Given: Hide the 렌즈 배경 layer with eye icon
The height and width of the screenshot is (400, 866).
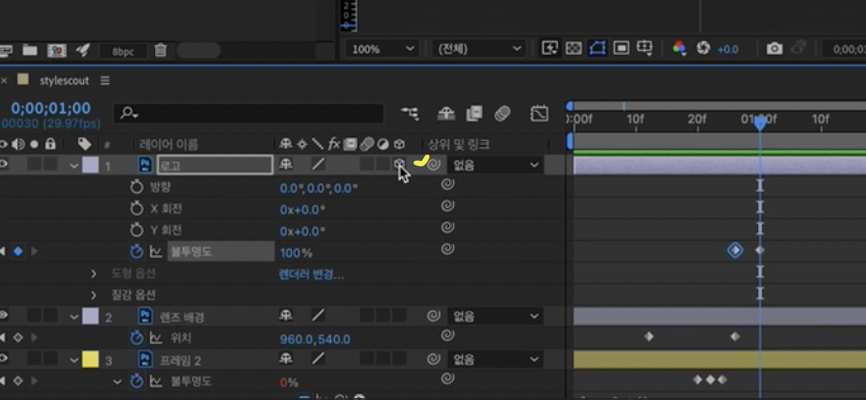Looking at the screenshot, I should pyautogui.click(x=4, y=315).
